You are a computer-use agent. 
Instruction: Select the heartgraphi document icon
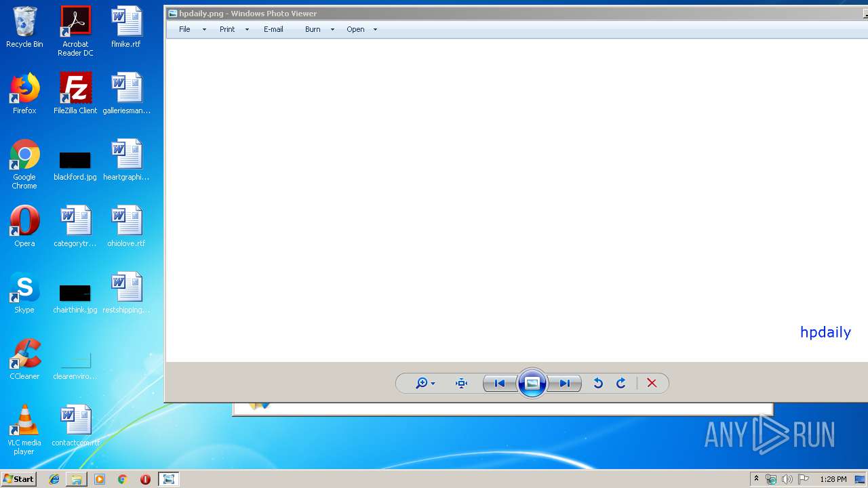click(126, 160)
